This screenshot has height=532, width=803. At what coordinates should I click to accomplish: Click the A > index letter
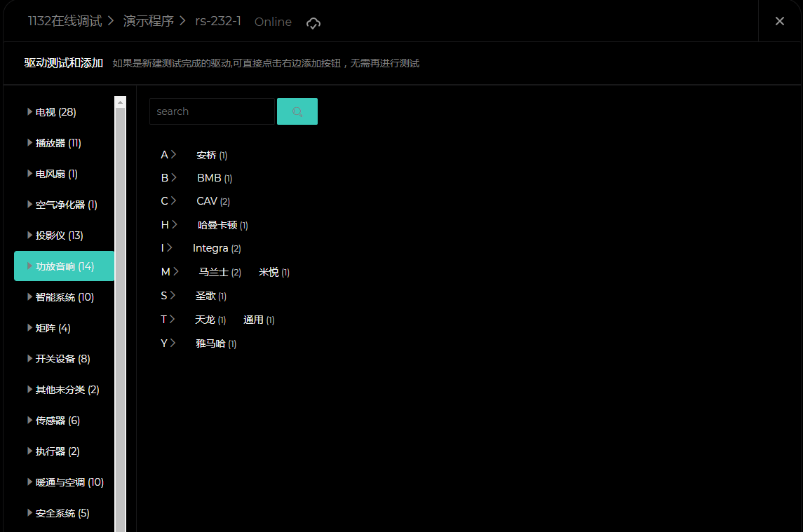pyautogui.click(x=168, y=155)
